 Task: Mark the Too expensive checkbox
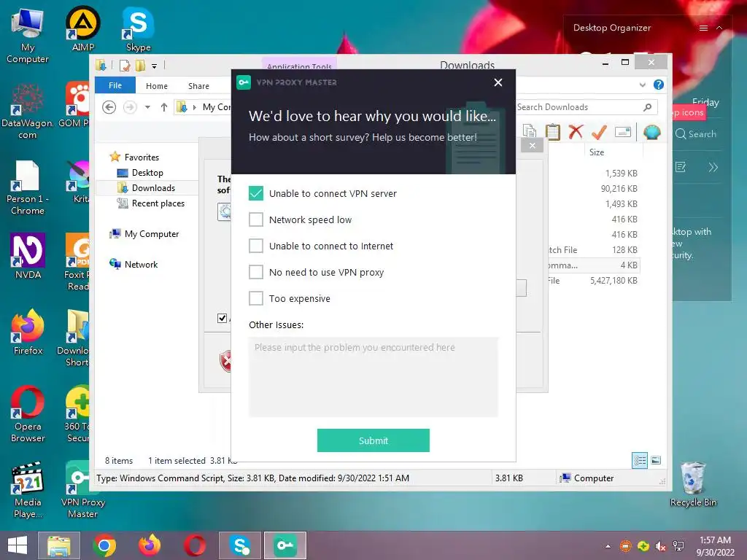(x=256, y=298)
